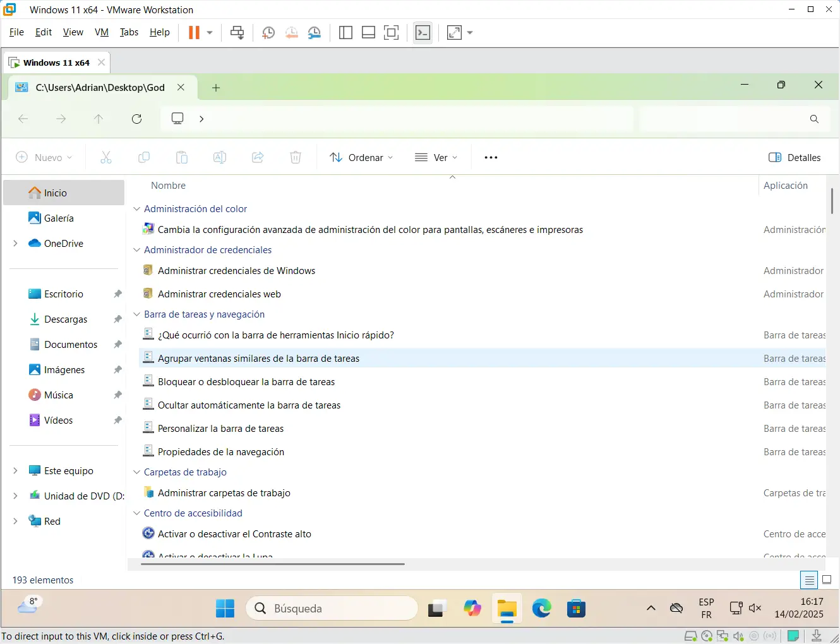Open the stretch guest dropdown arrow
This screenshot has height=644, width=840.
coord(470,32)
